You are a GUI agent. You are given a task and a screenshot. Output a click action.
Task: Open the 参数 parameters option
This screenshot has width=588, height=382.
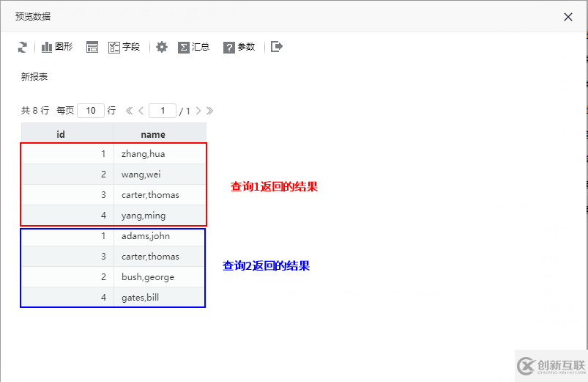[x=239, y=47]
